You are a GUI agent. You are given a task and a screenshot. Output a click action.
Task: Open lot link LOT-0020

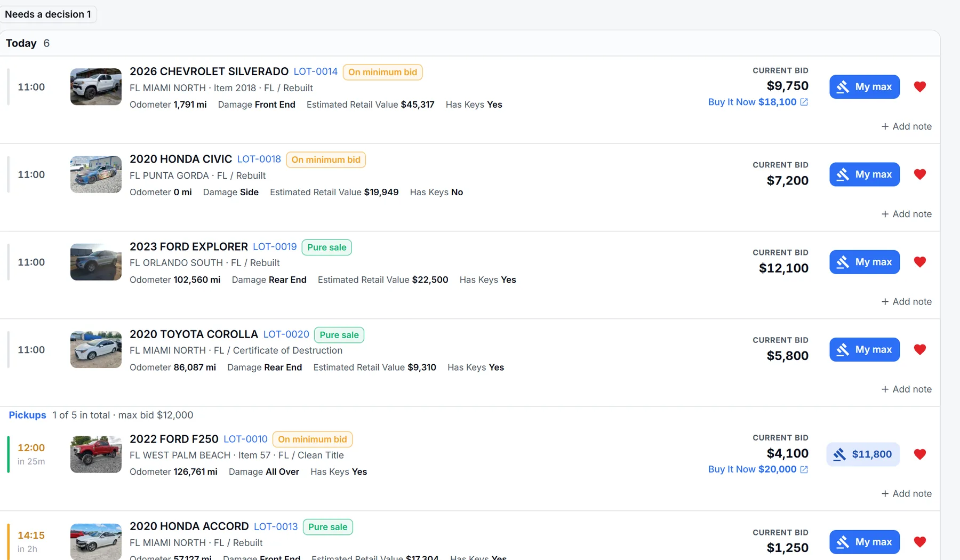pos(286,334)
